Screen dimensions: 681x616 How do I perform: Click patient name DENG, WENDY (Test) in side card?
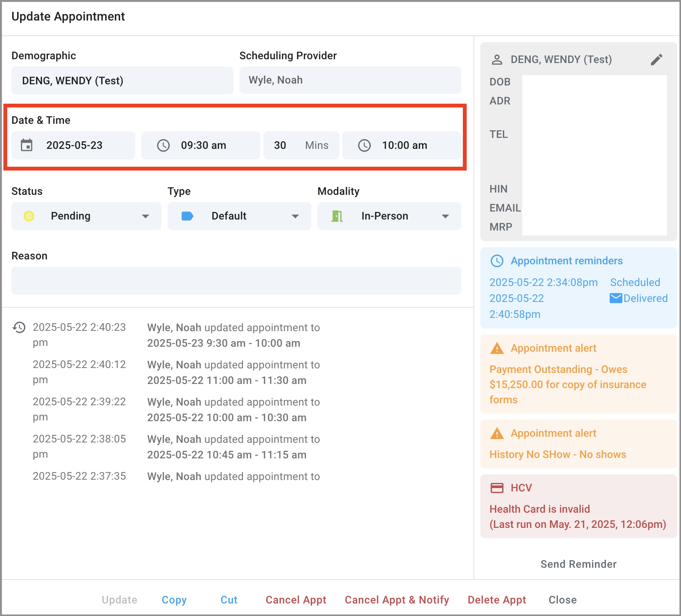click(561, 60)
